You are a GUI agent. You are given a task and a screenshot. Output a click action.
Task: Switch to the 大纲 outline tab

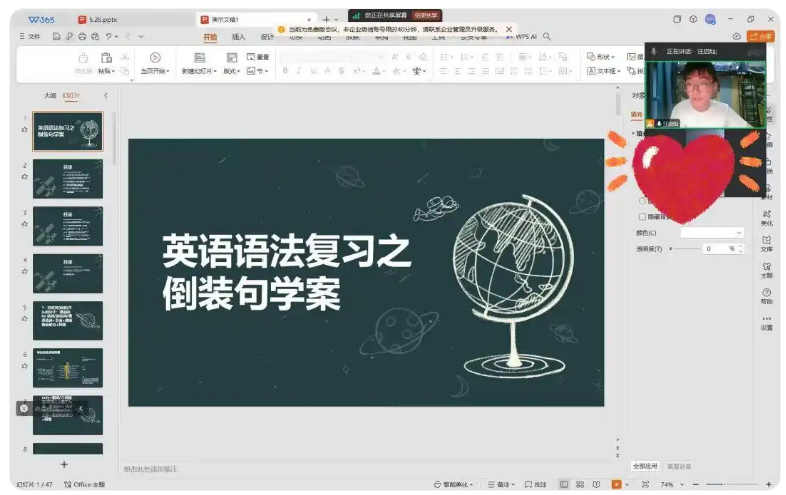click(49, 95)
